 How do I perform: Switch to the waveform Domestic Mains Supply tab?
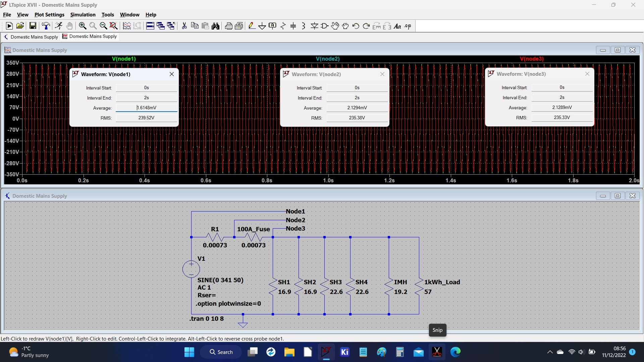coord(90,36)
